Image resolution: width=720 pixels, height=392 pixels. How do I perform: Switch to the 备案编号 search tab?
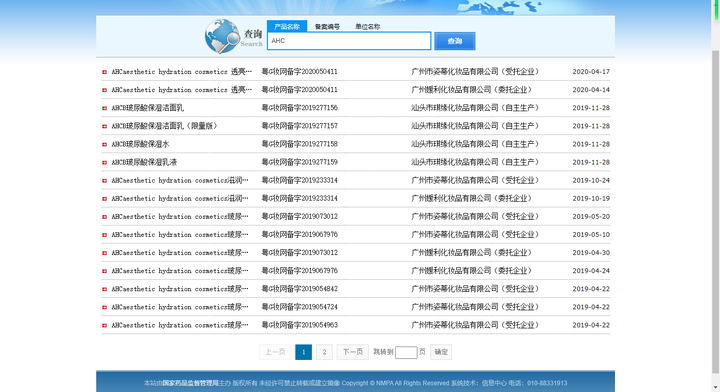click(327, 27)
